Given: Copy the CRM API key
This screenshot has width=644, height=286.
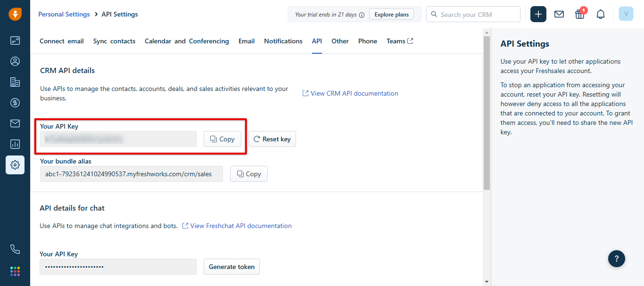Looking at the screenshot, I should click(x=223, y=139).
